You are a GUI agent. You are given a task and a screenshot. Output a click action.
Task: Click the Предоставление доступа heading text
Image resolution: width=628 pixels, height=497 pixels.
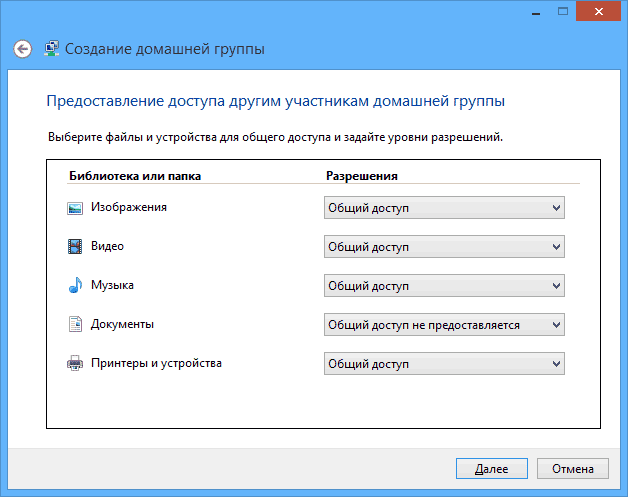276,101
